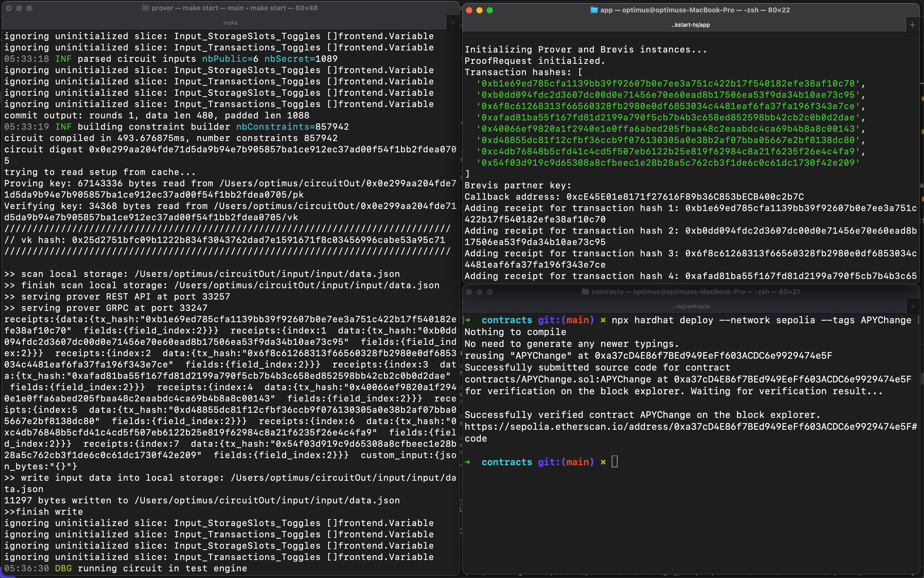
Task: Minimize the app terminal window with yellow button
Action: tap(479, 10)
